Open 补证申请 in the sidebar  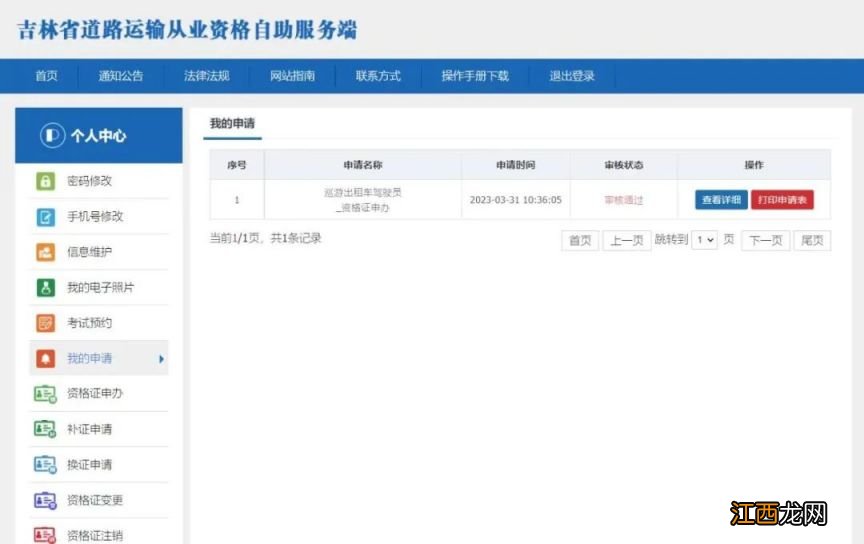tap(99, 429)
